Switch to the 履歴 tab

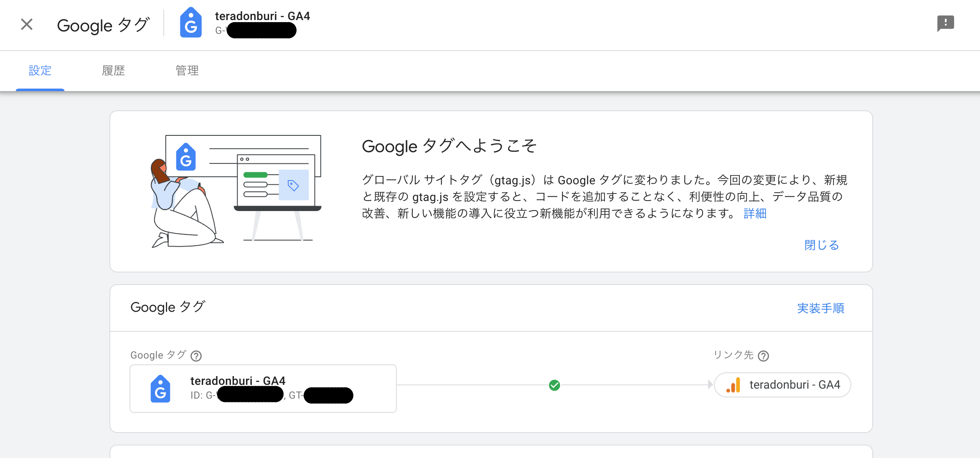(x=113, y=71)
